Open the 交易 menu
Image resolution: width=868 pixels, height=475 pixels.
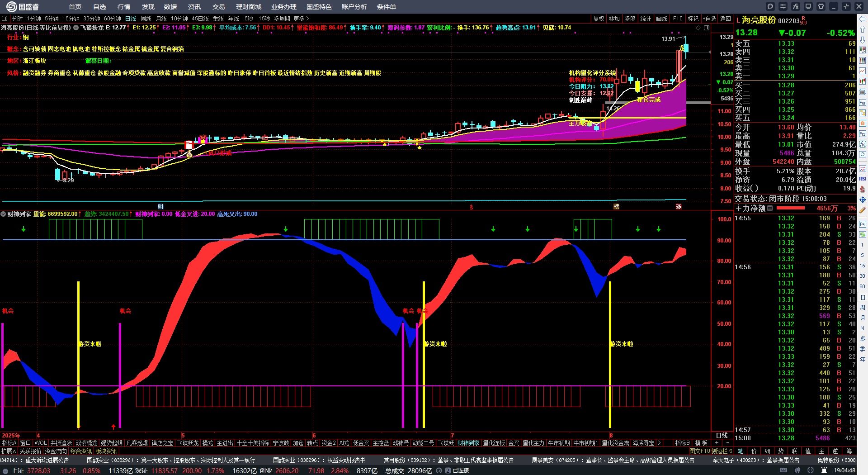[x=219, y=7]
